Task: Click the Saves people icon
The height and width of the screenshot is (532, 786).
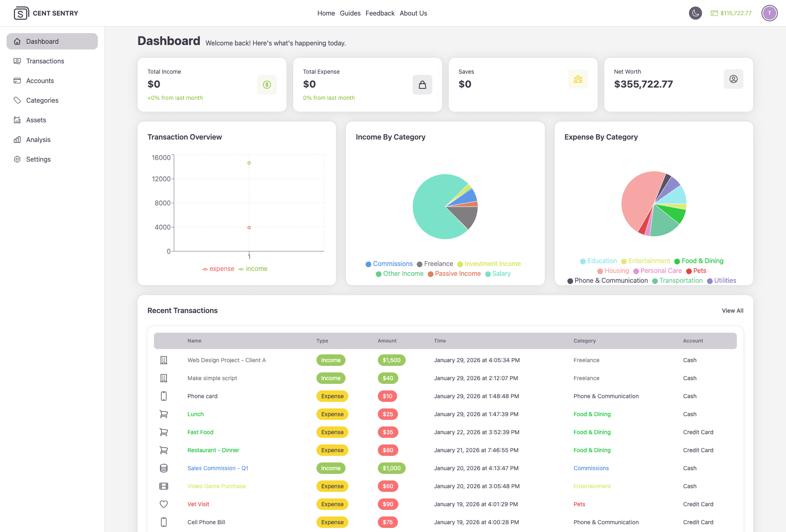Action: [578, 79]
